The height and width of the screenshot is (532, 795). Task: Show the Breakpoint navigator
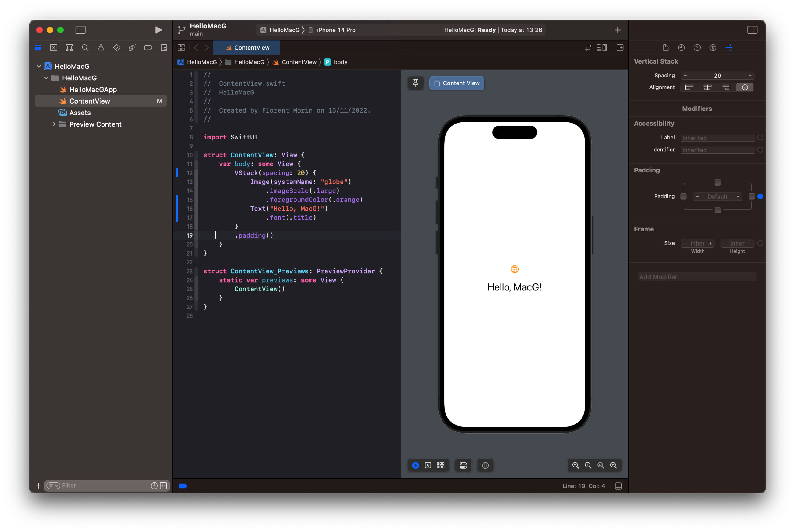click(148, 47)
